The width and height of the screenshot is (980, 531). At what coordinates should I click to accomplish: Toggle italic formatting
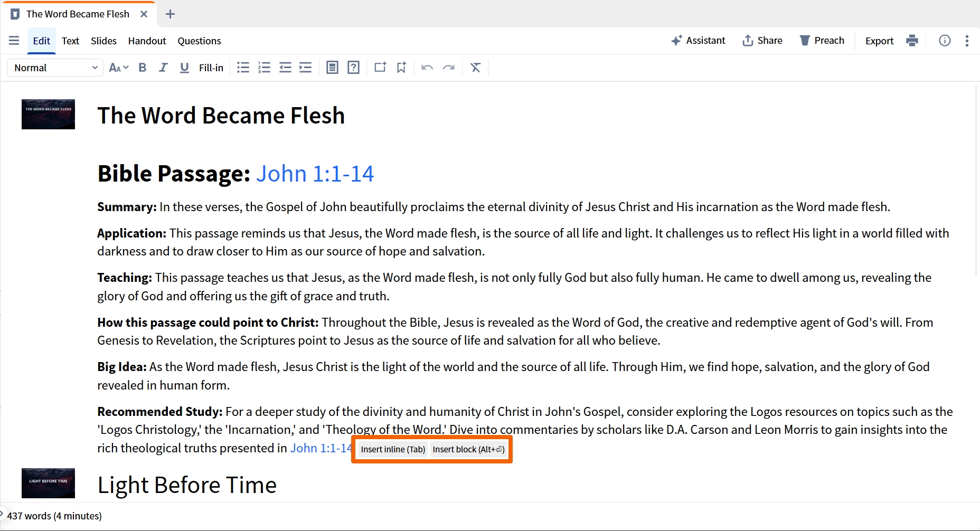[x=163, y=68]
